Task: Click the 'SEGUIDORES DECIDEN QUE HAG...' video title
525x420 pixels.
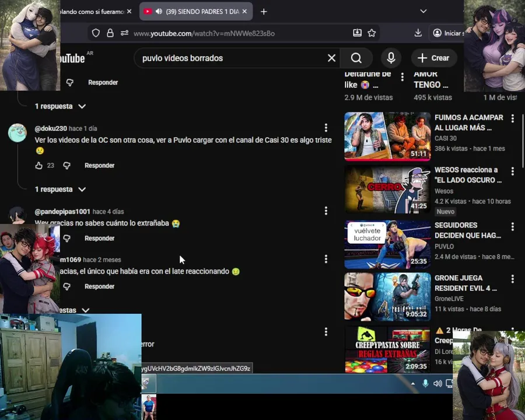Action: [467, 230]
